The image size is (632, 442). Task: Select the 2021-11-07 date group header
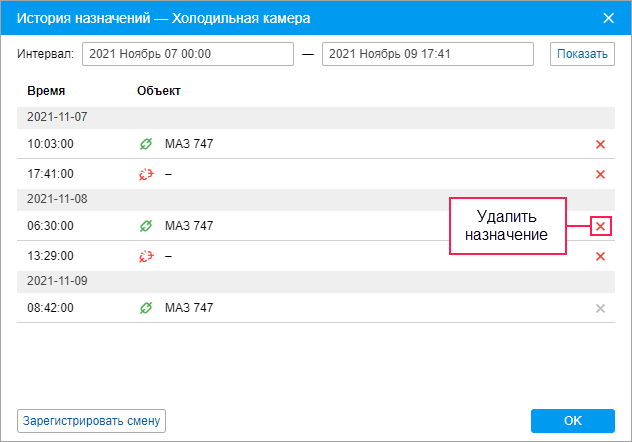coord(316,118)
